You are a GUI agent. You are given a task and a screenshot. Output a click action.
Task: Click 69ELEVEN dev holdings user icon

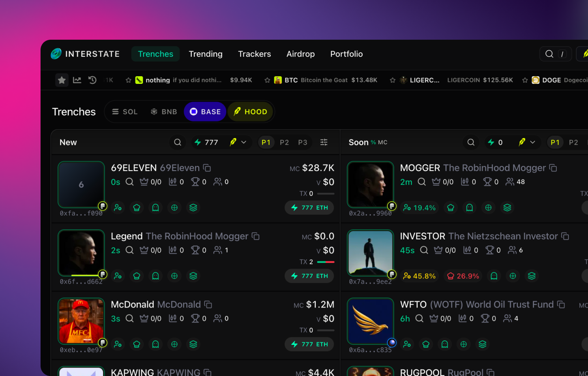coord(118,208)
